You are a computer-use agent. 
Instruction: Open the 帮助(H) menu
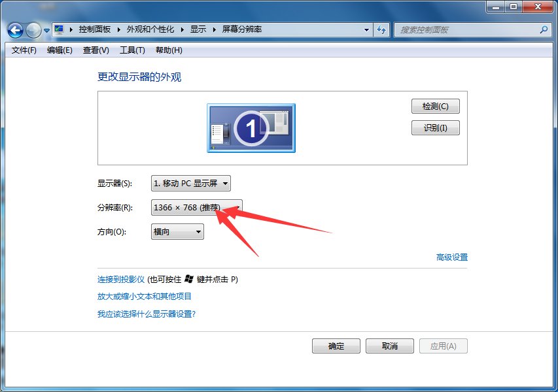[x=169, y=50]
